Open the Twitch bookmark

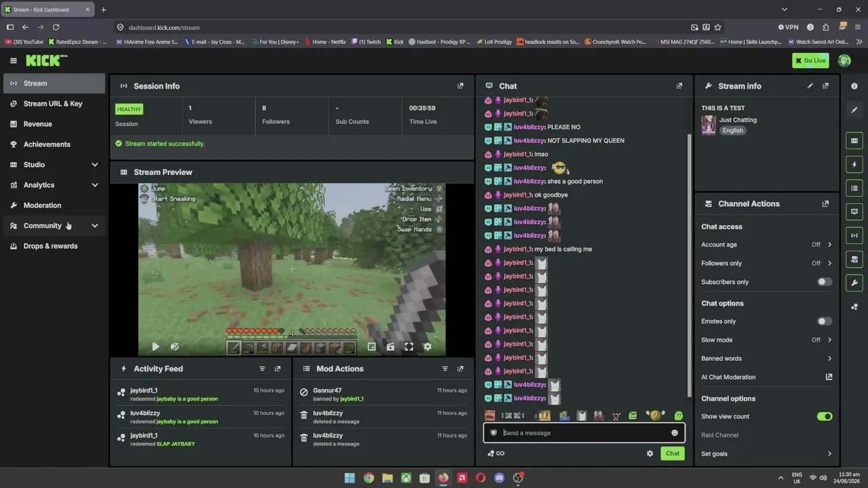365,42
